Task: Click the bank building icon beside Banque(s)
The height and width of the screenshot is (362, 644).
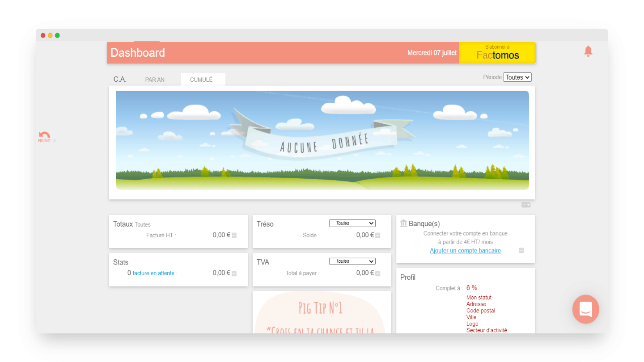Action: click(x=403, y=223)
